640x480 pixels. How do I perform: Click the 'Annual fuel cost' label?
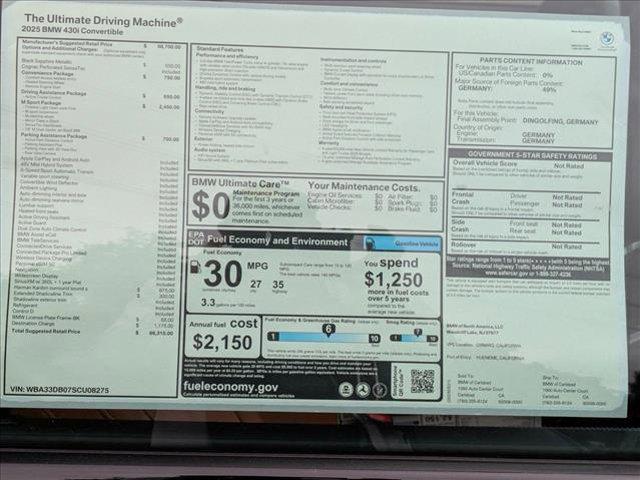pos(223,324)
